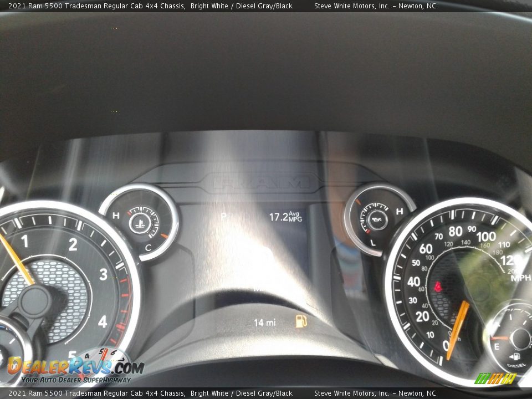
Task: Click the "MPH" label on speedometer
Action: click(x=520, y=278)
